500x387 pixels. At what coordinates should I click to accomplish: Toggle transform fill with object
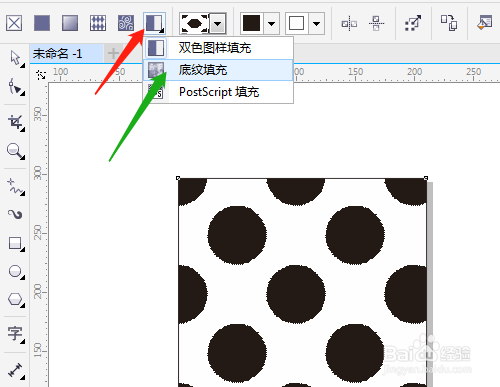(x=413, y=23)
